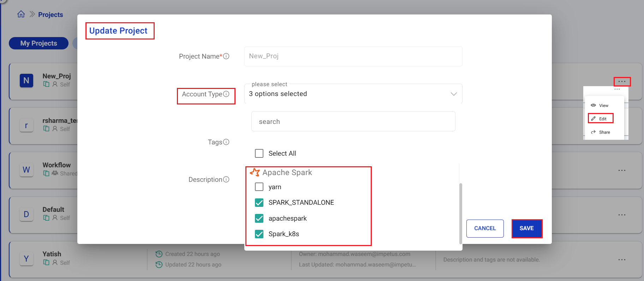Click the rsharma project avatar letter r
The image size is (644, 281).
click(x=26, y=125)
